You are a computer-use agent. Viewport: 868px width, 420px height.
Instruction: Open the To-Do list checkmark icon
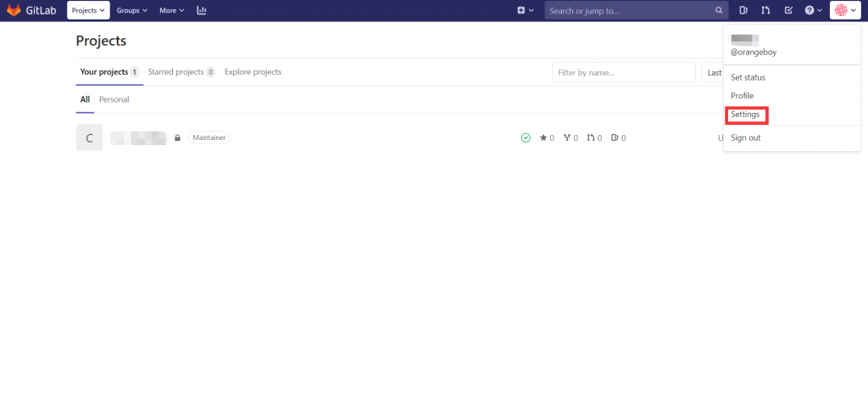pos(788,11)
